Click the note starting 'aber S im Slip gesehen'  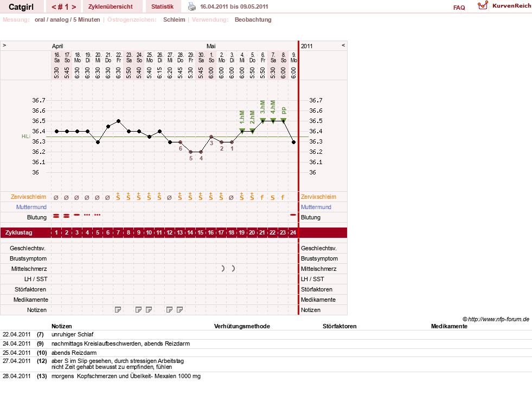pos(118,364)
